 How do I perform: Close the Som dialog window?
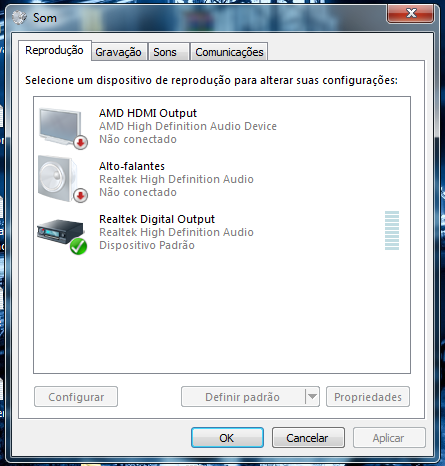tap(411, 14)
